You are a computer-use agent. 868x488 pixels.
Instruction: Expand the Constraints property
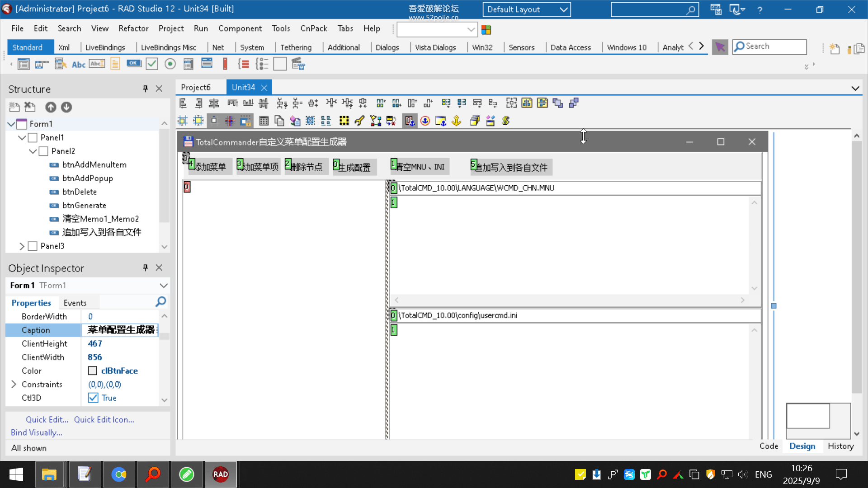coord(14,384)
